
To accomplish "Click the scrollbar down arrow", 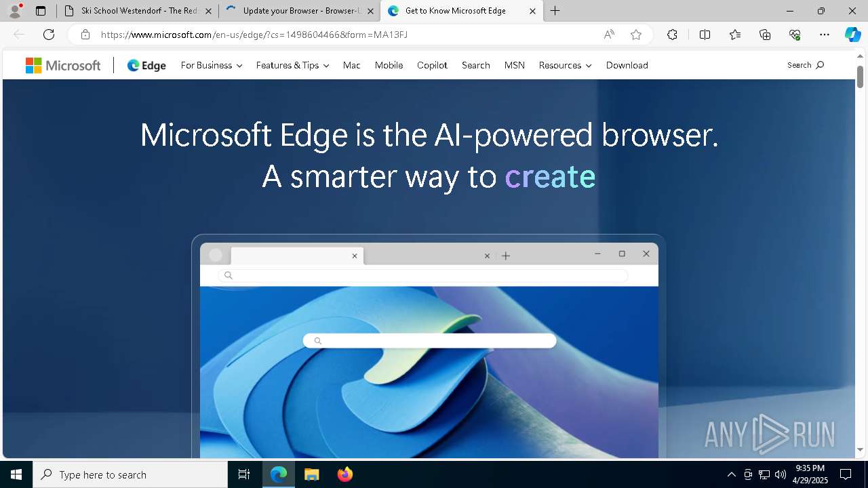I will pos(860,449).
